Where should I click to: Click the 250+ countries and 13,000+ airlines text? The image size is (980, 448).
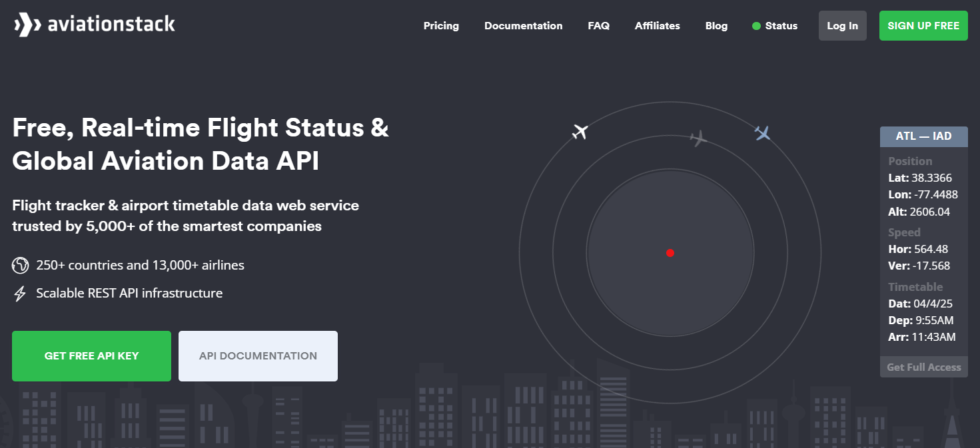point(141,266)
